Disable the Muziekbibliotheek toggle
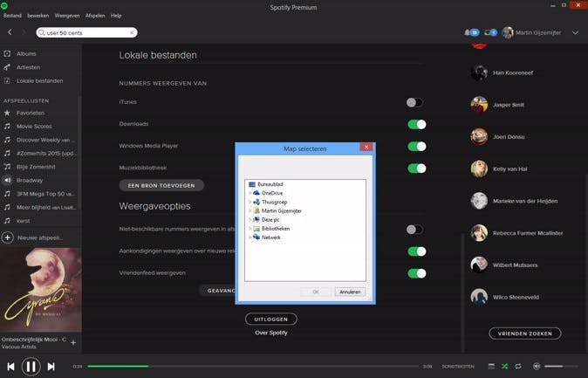Screen dimensions: 588x378 point(417,168)
